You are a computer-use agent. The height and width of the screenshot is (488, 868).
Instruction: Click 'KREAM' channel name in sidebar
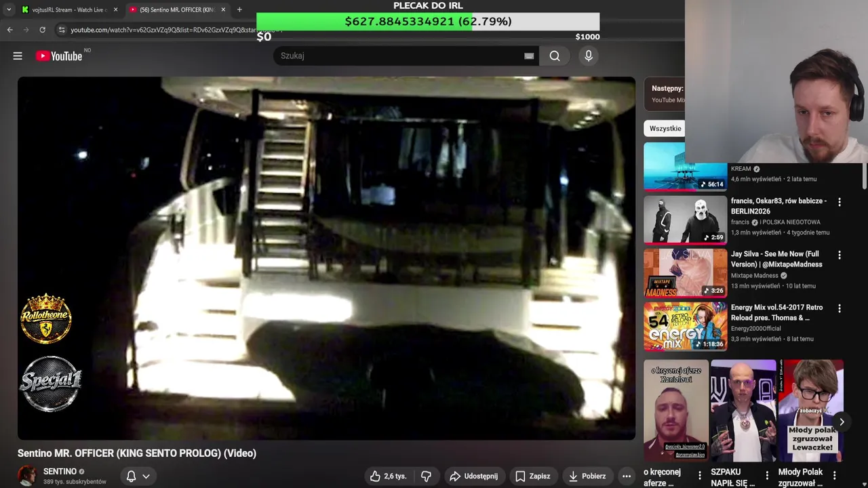click(x=741, y=169)
